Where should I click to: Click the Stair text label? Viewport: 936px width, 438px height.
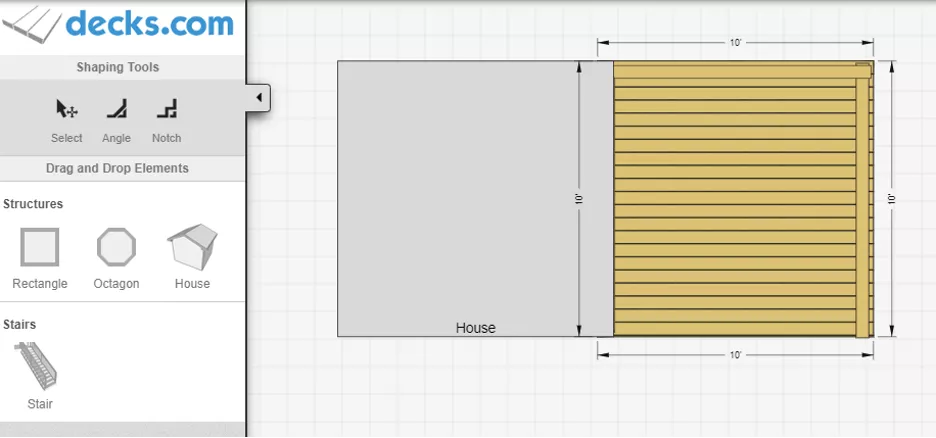tap(40, 404)
